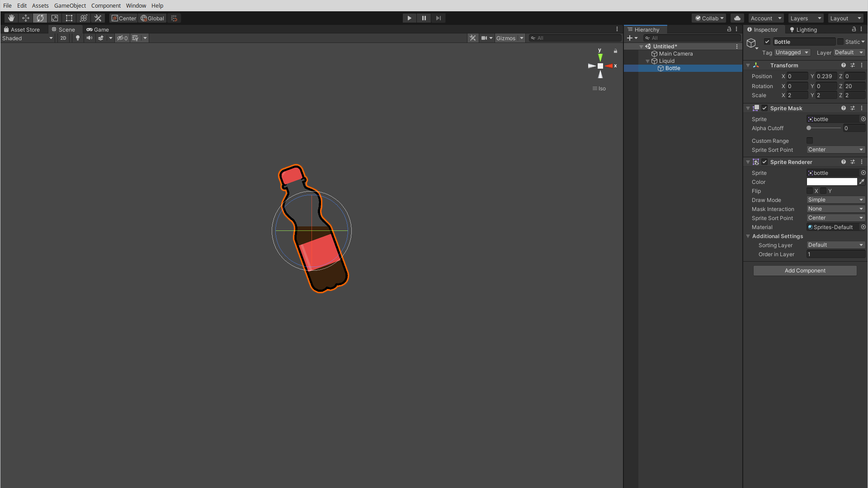The image size is (868, 488).
Task: Start Play mode
Action: point(410,18)
